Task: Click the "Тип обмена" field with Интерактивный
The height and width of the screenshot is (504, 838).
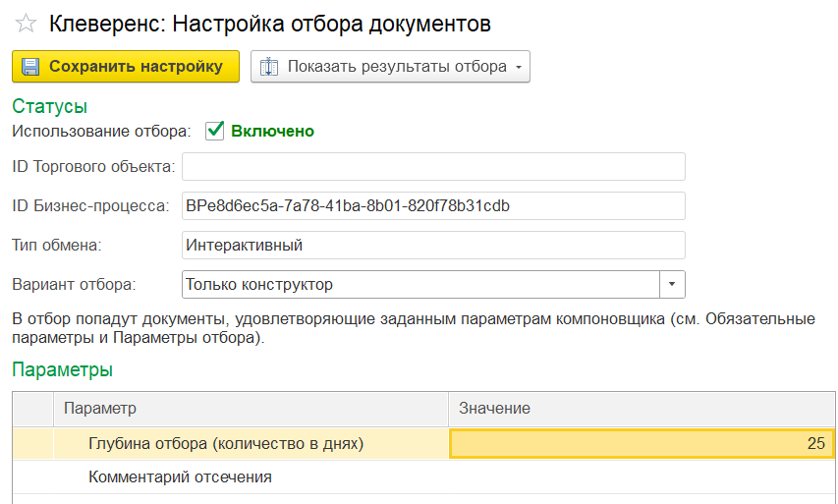Action: pyautogui.click(x=433, y=246)
